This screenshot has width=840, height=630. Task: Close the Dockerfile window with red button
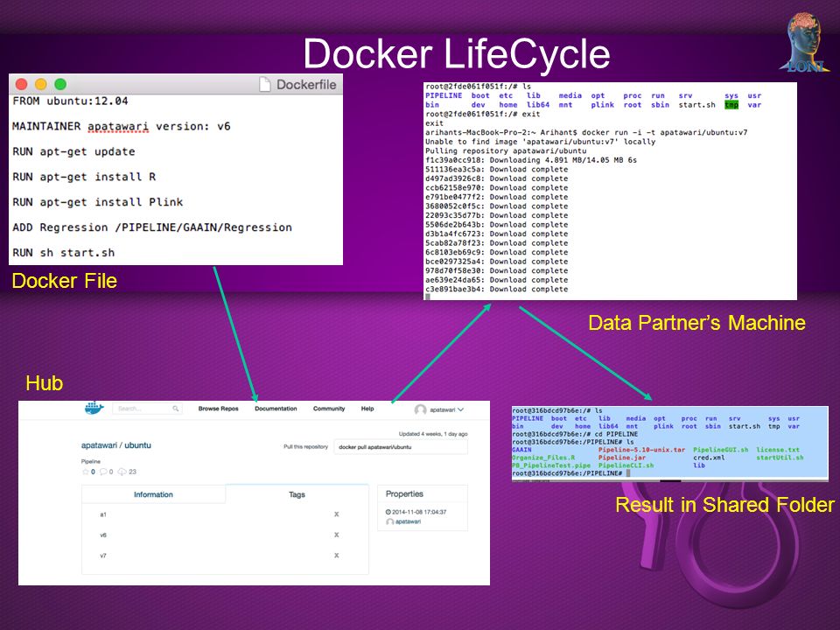[x=21, y=84]
